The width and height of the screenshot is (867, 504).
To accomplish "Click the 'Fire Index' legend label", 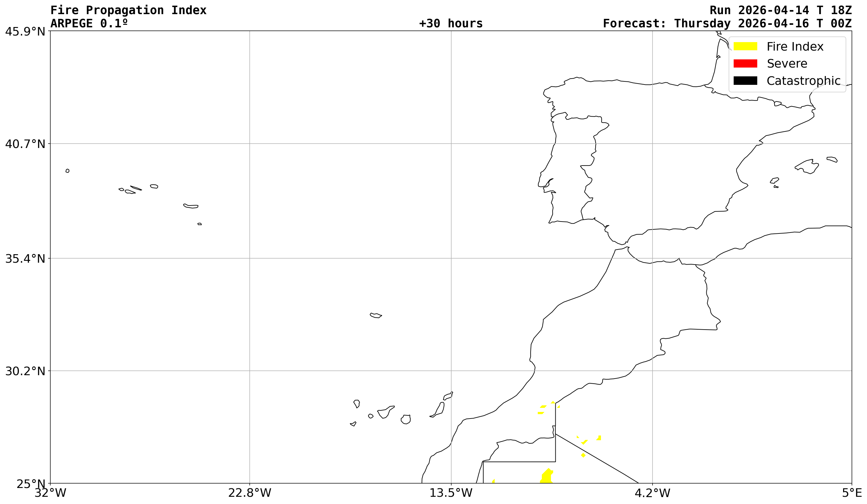I will coord(795,47).
